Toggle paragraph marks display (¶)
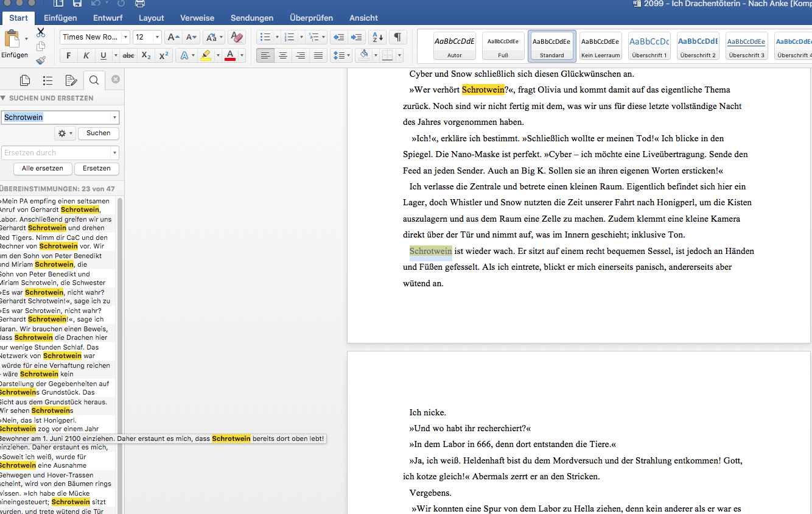The width and height of the screenshot is (812, 514). point(397,37)
